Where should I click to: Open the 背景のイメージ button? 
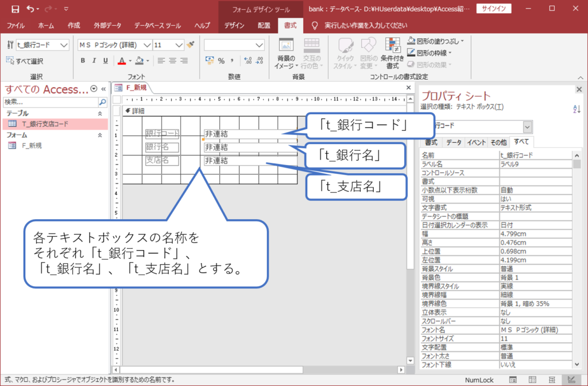[x=286, y=53]
